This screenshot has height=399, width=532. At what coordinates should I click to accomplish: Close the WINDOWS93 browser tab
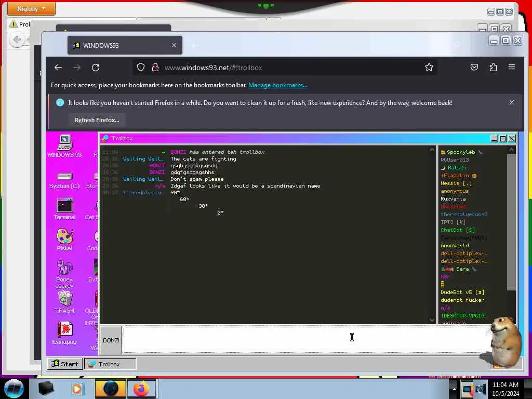pos(174,45)
